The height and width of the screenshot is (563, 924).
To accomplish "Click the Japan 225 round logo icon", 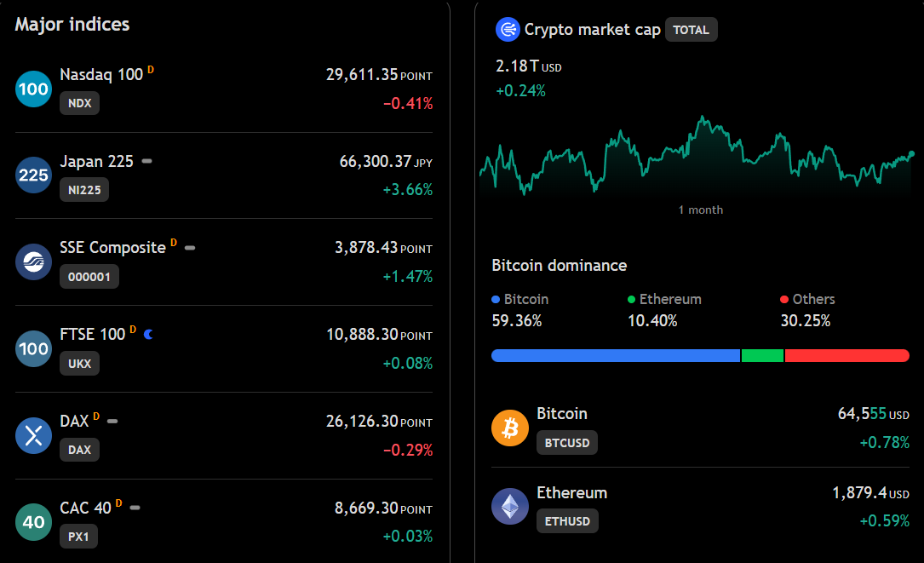I will [33, 175].
